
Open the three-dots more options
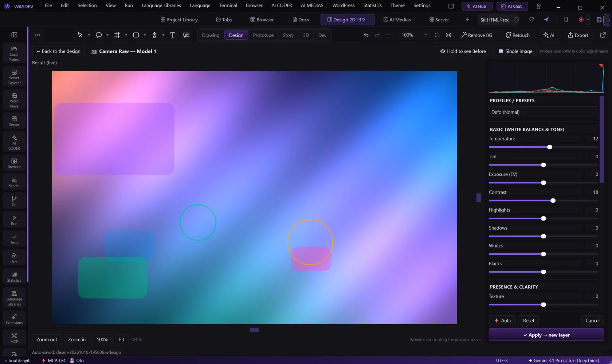[x=38, y=35]
